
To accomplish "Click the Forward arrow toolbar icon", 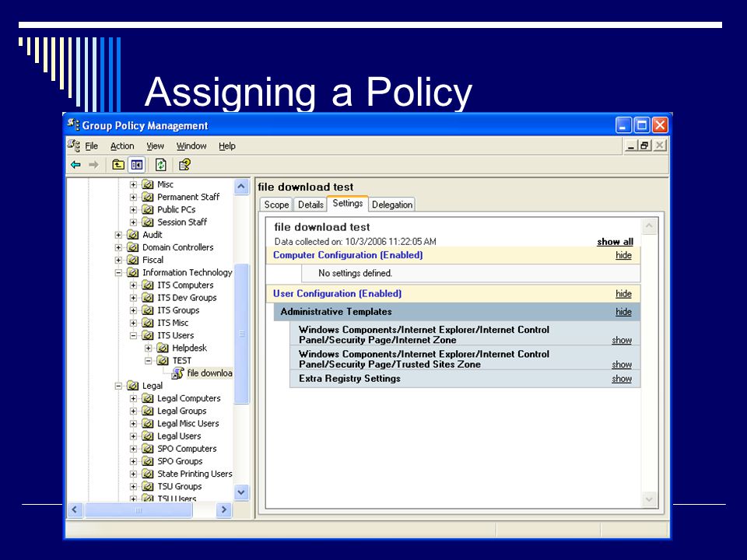I will (x=94, y=165).
